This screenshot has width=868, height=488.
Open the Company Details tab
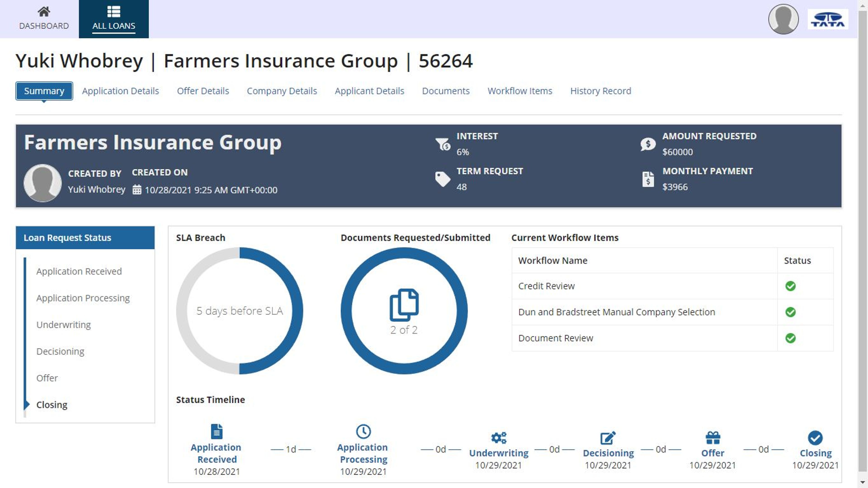pyautogui.click(x=282, y=91)
